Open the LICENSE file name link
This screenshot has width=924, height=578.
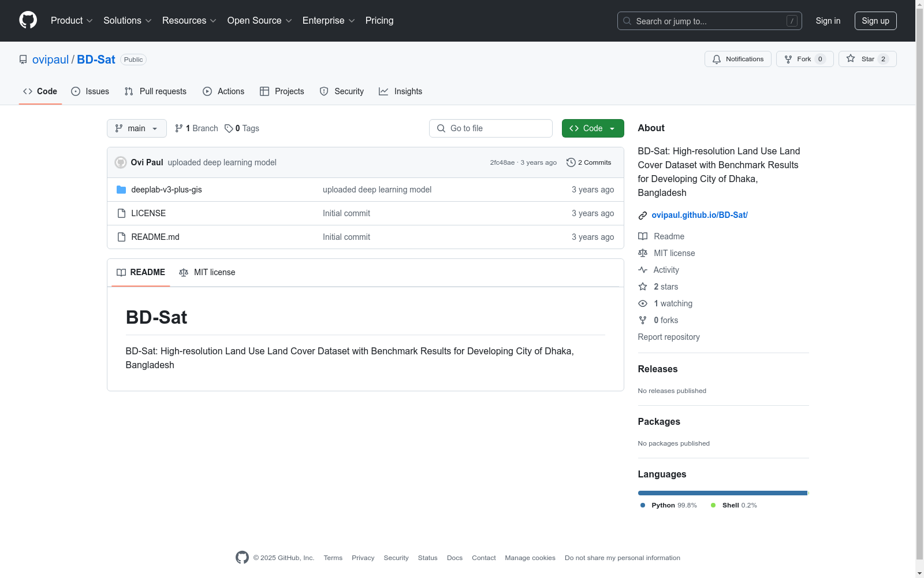point(148,213)
